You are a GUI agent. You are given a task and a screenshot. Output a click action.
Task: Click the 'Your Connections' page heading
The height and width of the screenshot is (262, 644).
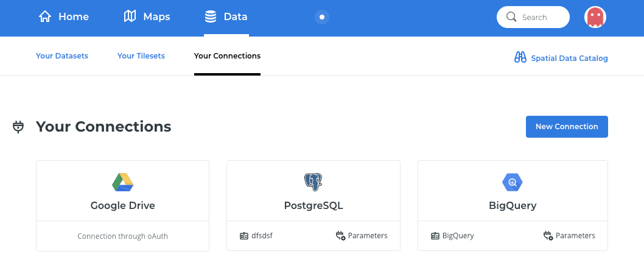tap(103, 127)
